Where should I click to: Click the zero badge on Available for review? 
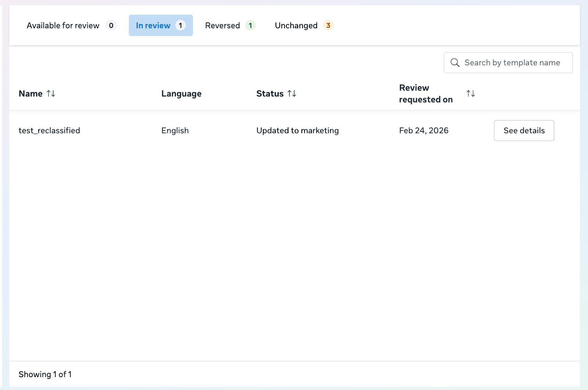(111, 25)
